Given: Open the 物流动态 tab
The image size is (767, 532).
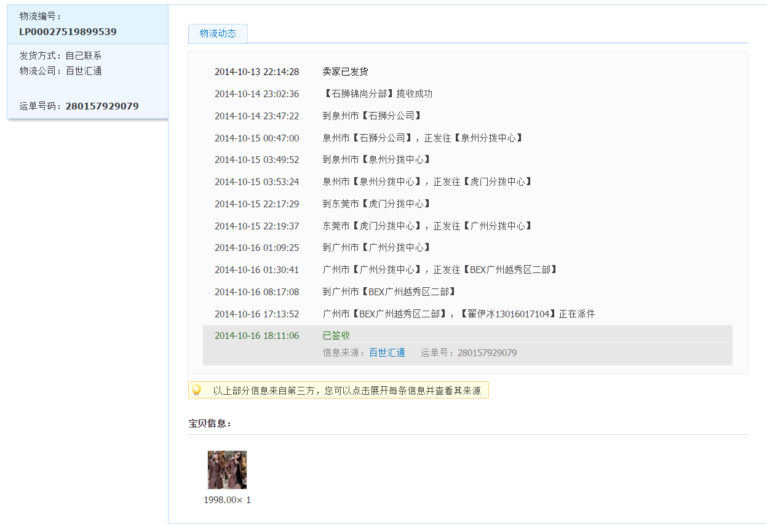Looking at the screenshot, I should pos(218,34).
